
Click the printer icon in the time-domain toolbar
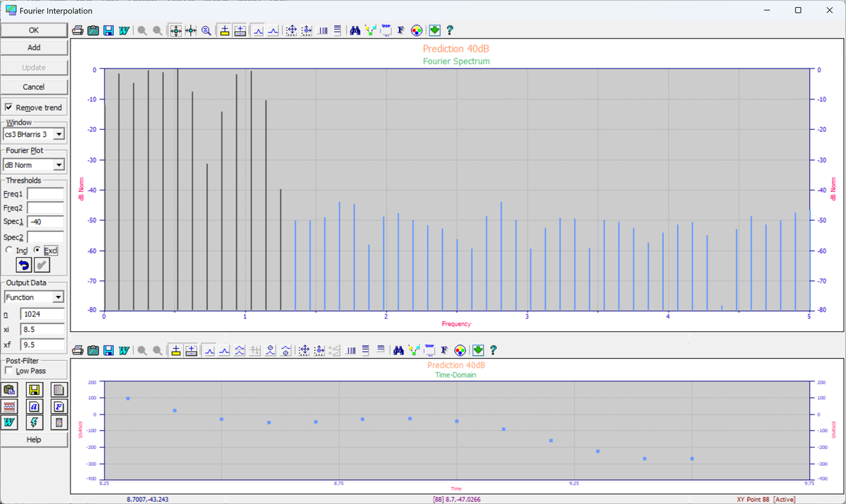coord(78,350)
